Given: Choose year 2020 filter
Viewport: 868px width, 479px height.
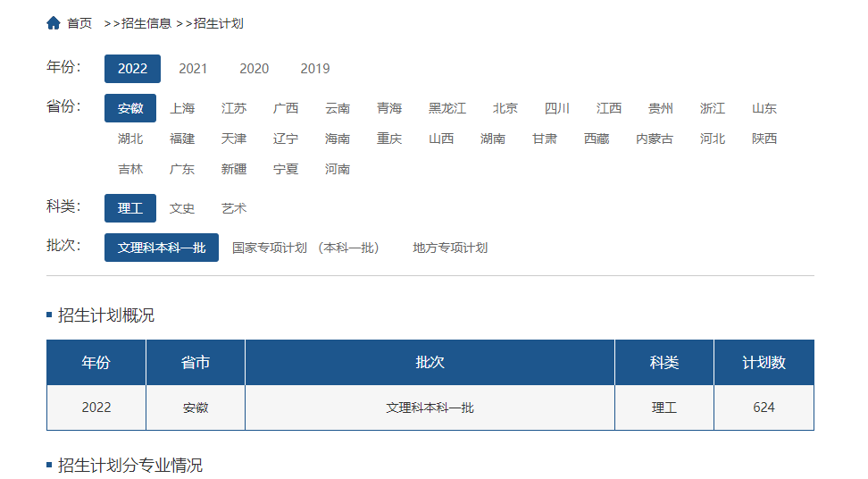Looking at the screenshot, I should click(255, 69).
